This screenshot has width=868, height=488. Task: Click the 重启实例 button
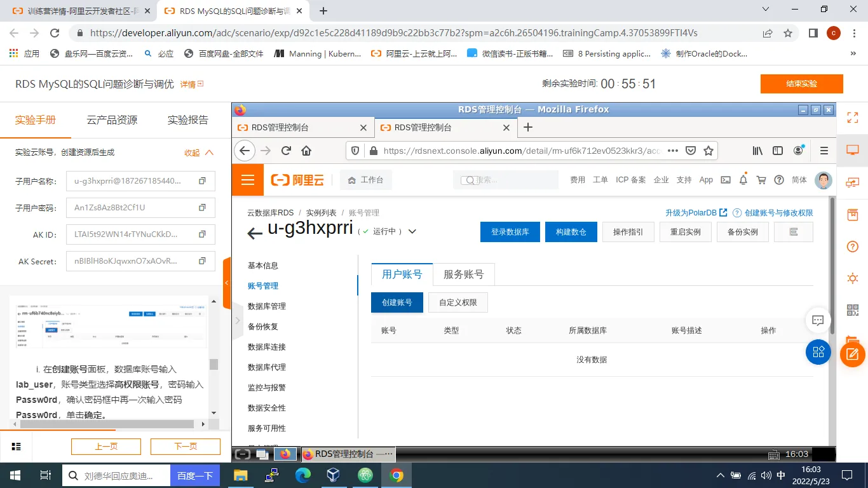click(x=686, y=232)
